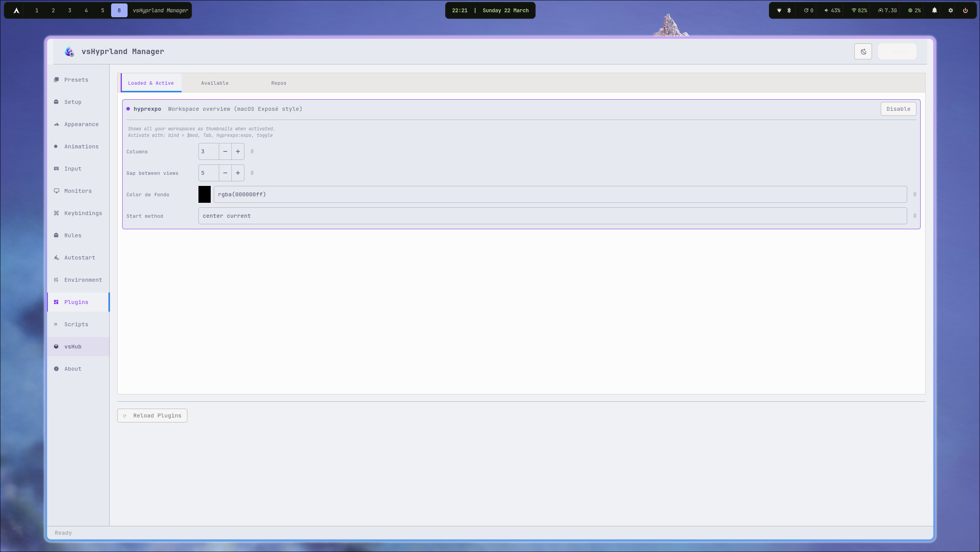Click the Apply button
This screenshot has height=552, width=980.
click(897, 51)
